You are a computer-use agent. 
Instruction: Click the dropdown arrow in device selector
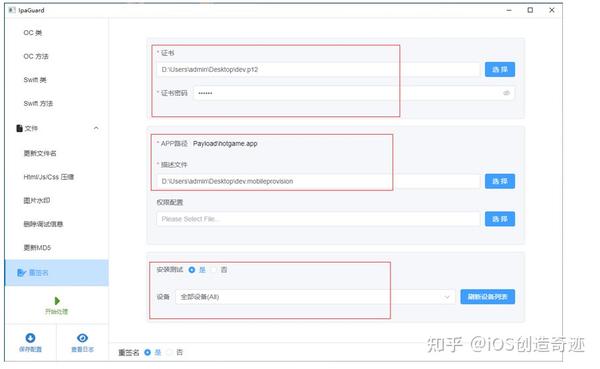[x=447, y=297]
